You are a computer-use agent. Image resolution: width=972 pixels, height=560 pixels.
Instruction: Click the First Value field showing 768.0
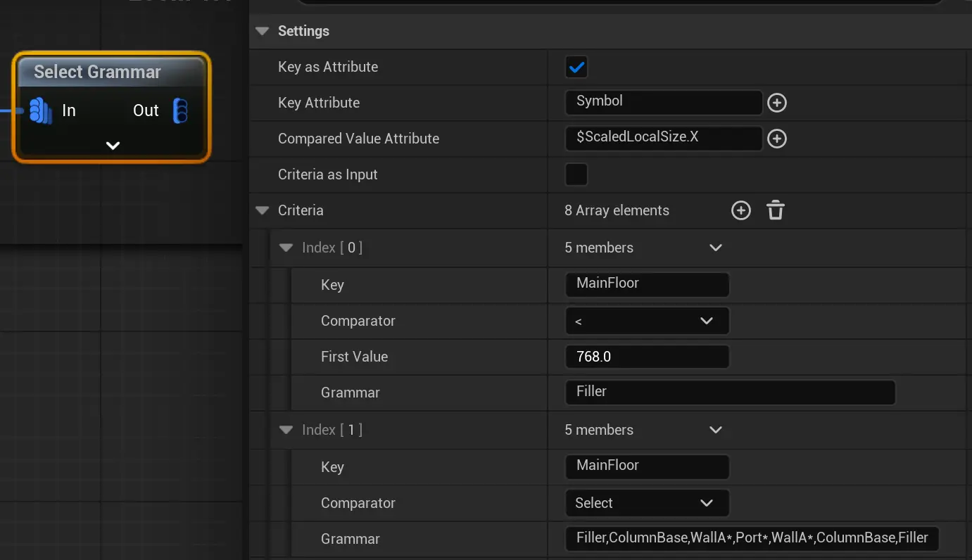click(x=646, y=357)
